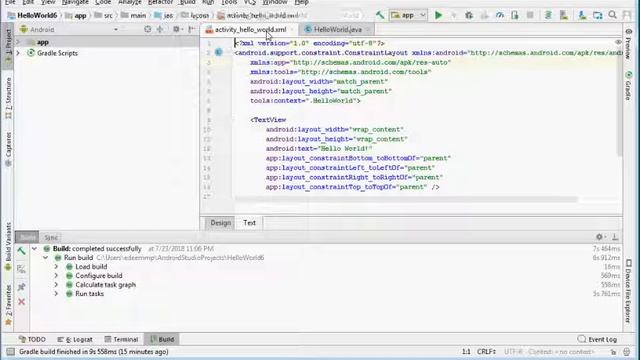Viewport: 640px width, 360px height.
Task: Hide the Project panel with hide icon
Action: [191, 29]
